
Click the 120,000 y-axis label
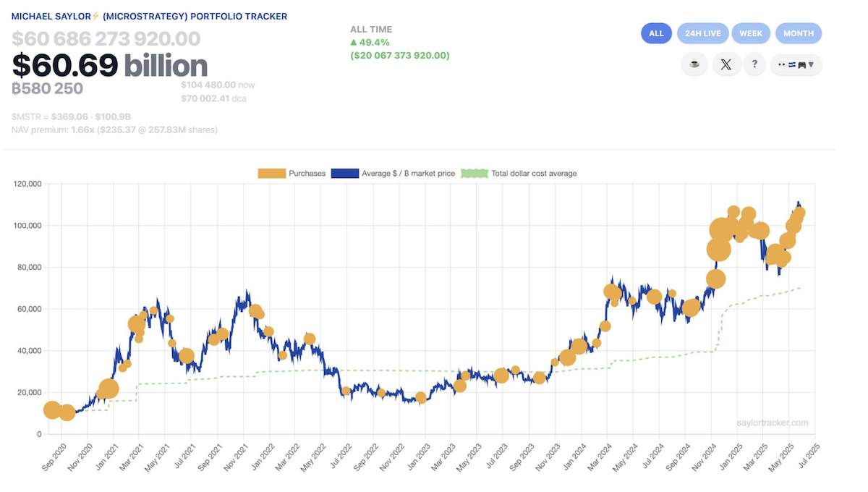28,184
